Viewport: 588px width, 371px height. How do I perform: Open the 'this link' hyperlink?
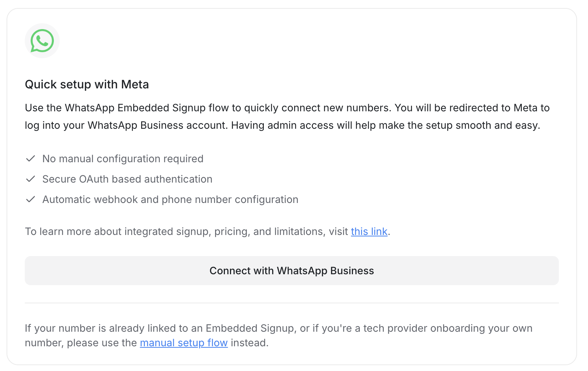369,231
